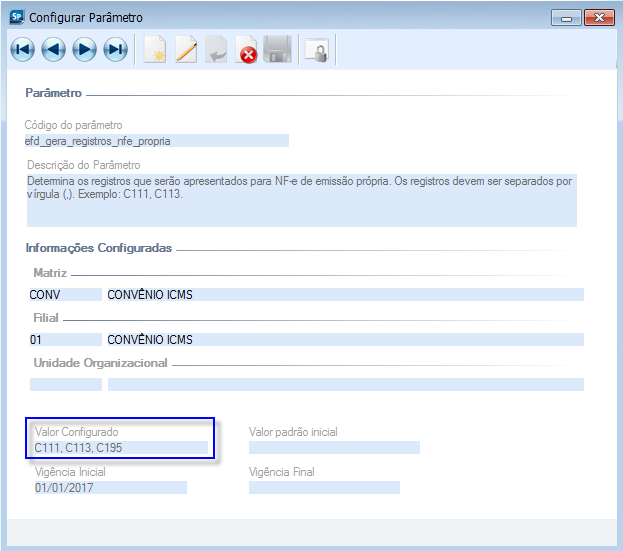Click the Vigência Inicial date 01/01/2017

coord(110,488)
